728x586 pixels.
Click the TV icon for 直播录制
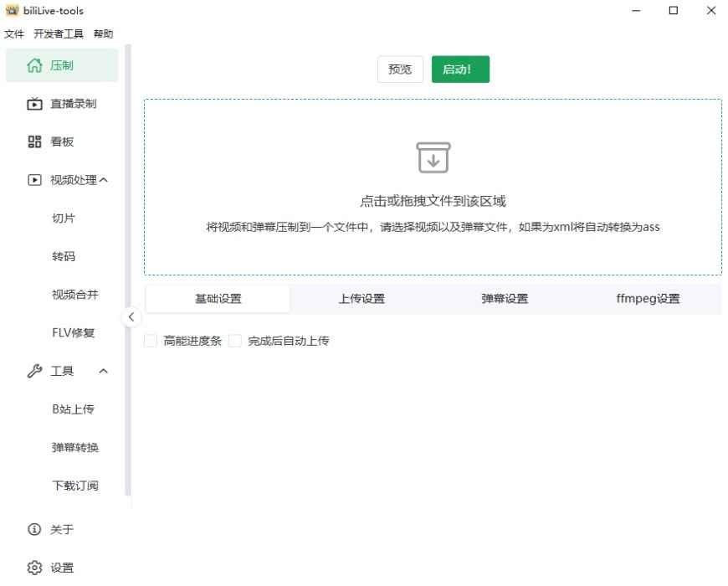(34, 104)
